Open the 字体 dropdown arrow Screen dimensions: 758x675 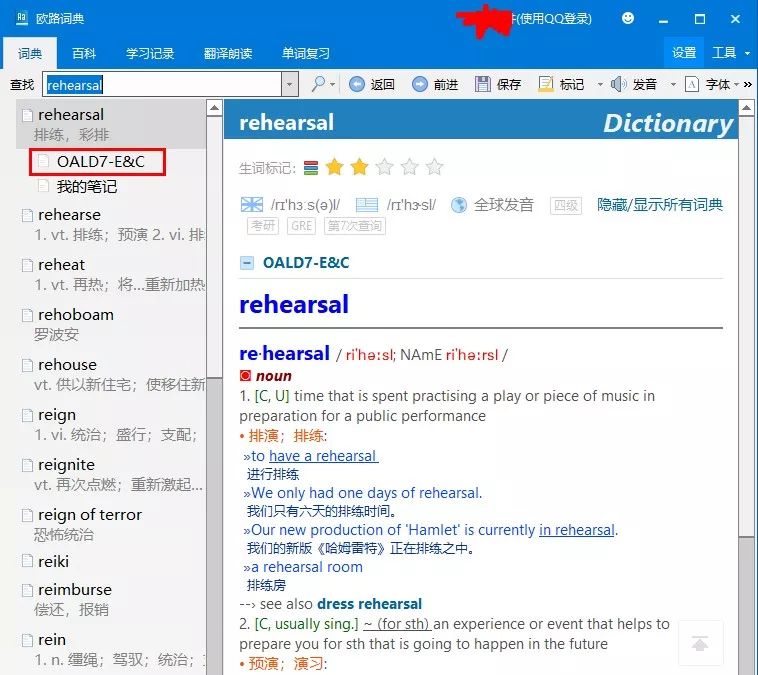tap(736, 84)
